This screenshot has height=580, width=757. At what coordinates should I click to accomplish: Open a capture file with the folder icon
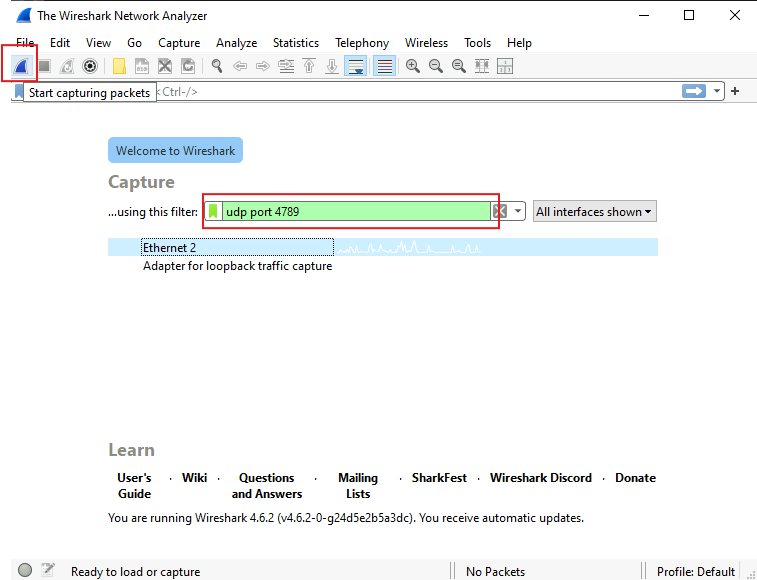[119, 66]
